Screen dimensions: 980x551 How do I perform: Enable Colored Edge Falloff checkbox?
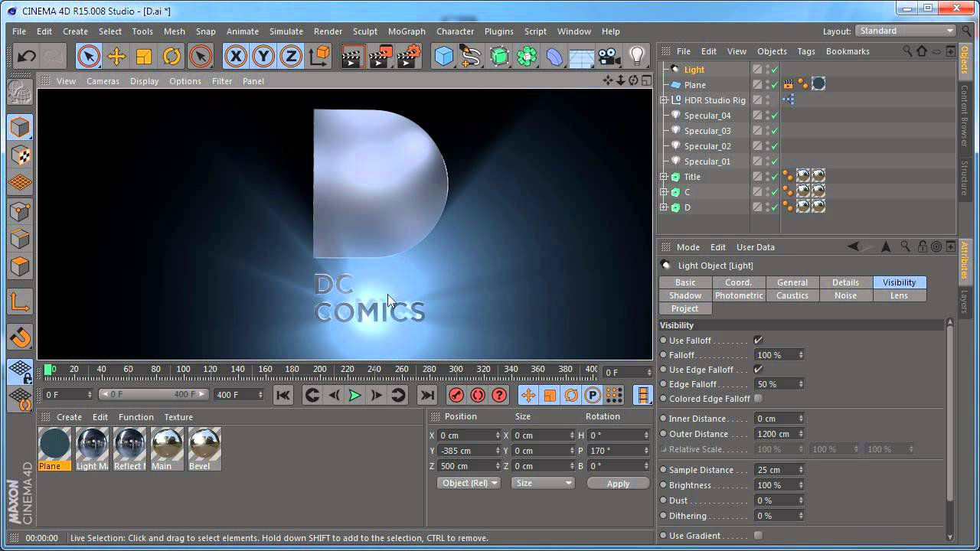[x=758, y=399]
